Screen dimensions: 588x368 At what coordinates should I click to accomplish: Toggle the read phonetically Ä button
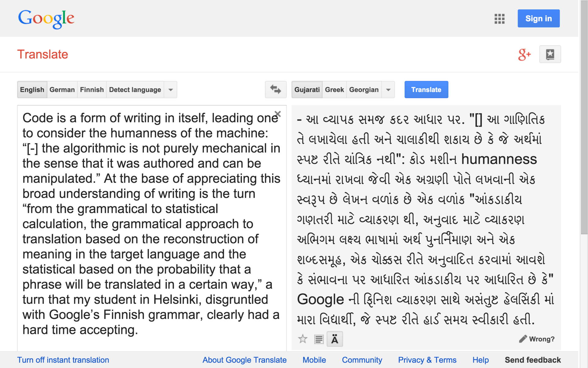tap(334, 339)
